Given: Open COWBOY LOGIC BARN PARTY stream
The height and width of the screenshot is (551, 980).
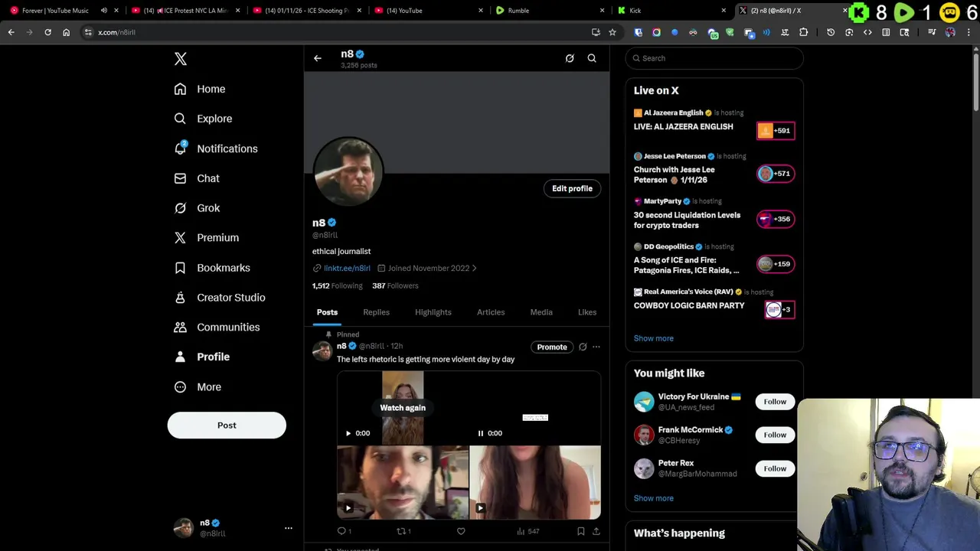Looking at the screenshot, I should point(714,302).
